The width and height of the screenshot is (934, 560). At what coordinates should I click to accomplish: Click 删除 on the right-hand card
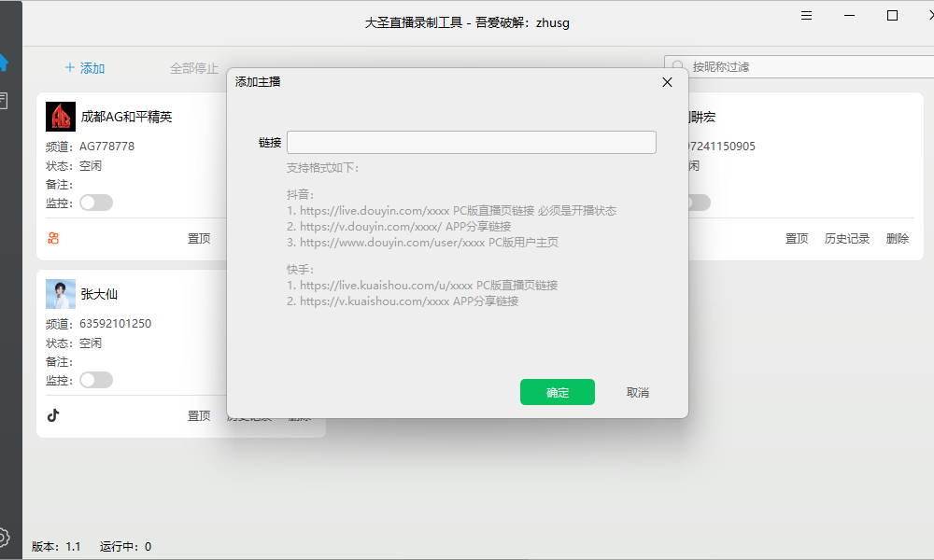[x=897, y=238]
